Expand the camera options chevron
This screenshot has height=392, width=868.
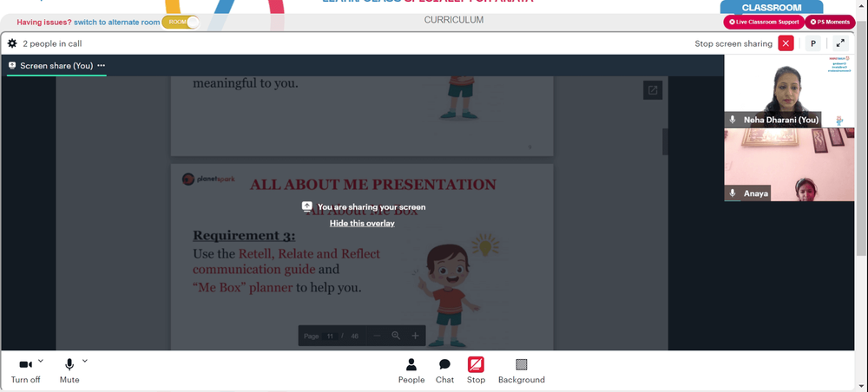[x=41, y=361]
